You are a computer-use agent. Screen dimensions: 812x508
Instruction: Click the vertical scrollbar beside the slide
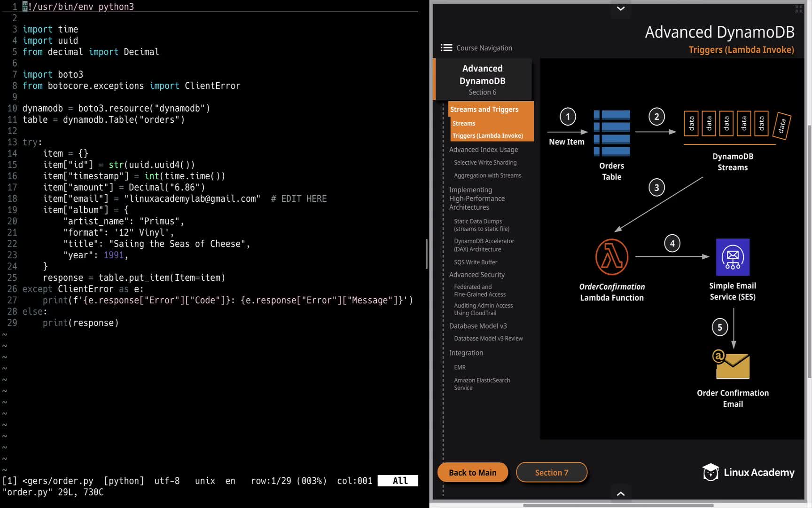(x=809, y=252)
